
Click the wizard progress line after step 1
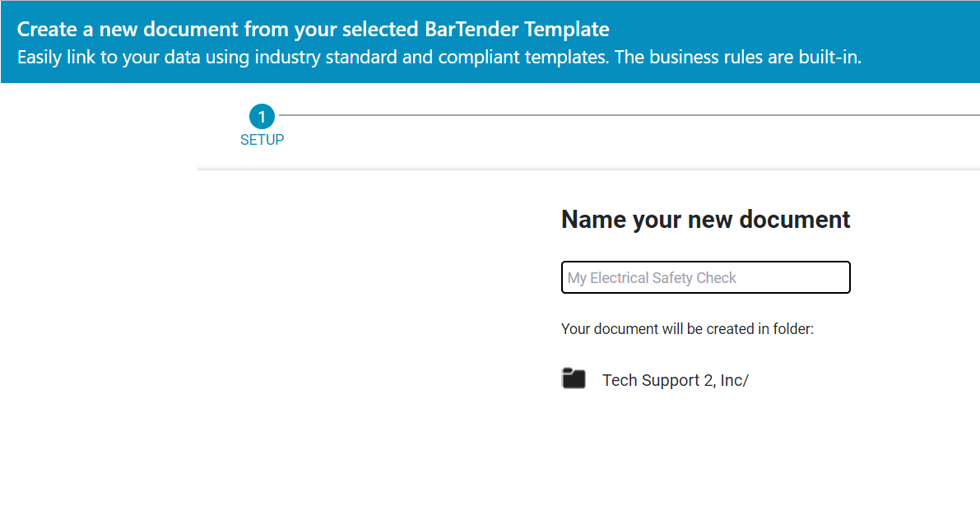point(629,115)
